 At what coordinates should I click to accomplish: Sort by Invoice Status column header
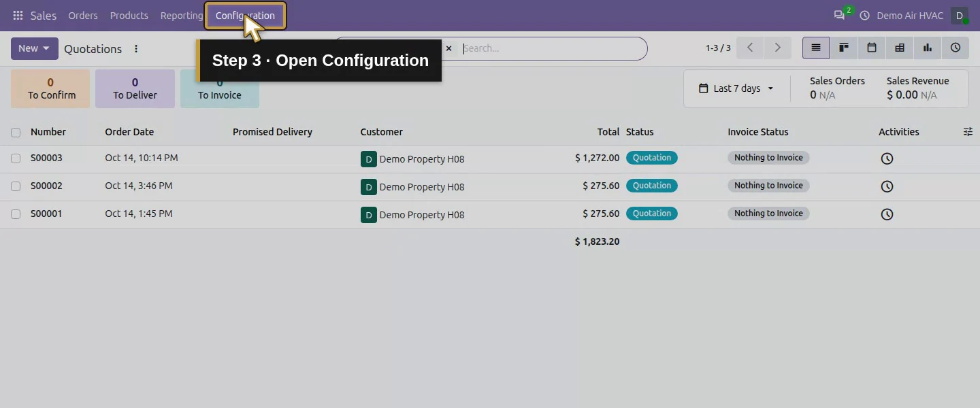(x=758, y=132)
